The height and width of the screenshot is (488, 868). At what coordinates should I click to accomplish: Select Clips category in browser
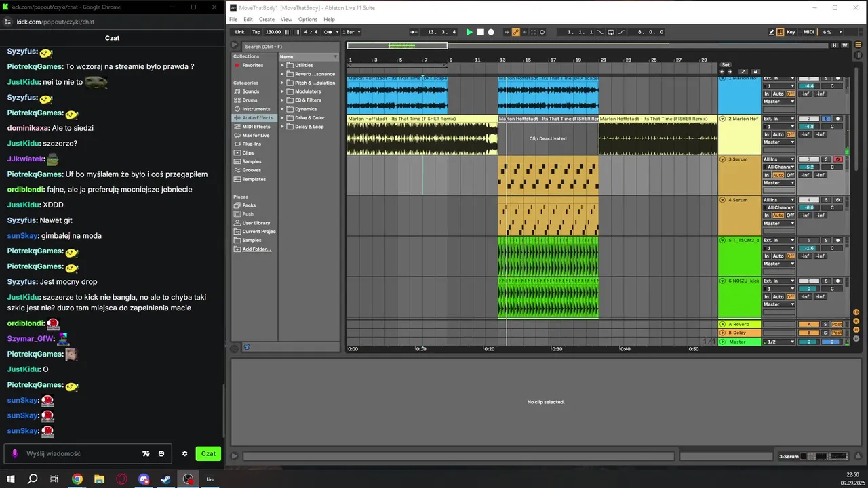(x=248, y=153)
